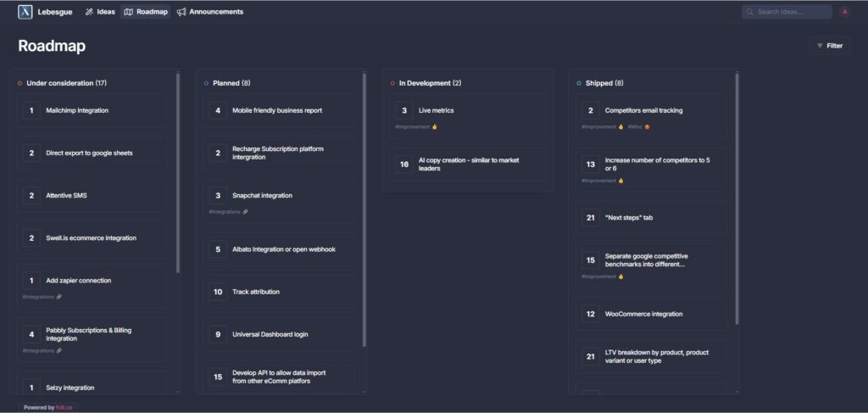Click Improvement tag under Live metrics
Viewport: 868px width, 413px height.
coord(415,126)
